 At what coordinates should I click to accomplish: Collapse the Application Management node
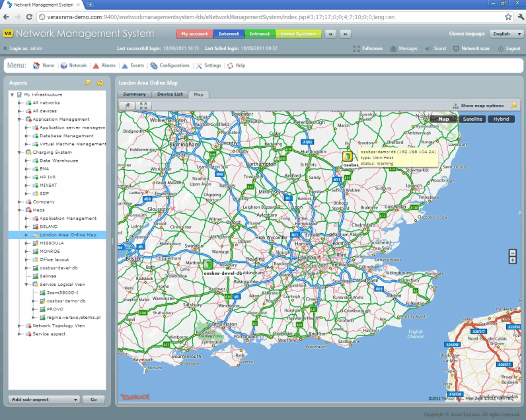pyautogui.click(x=19, y=120)
